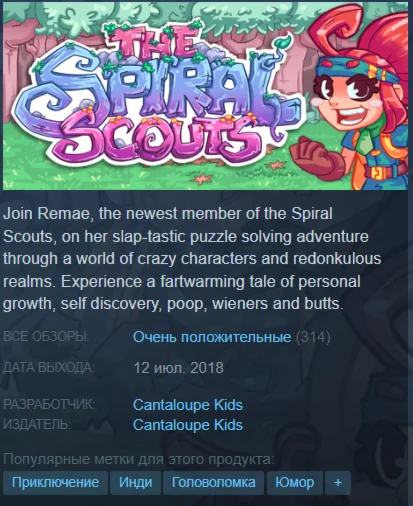Choose the 'Головоломка' tag
The height and width of the screenshot is (506, 413).
click(213, 482)
